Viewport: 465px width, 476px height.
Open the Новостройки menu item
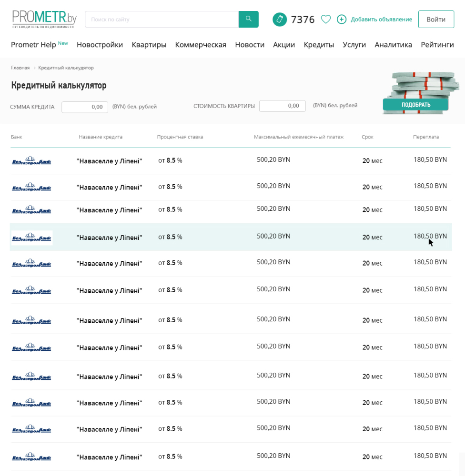click(100, 45)
